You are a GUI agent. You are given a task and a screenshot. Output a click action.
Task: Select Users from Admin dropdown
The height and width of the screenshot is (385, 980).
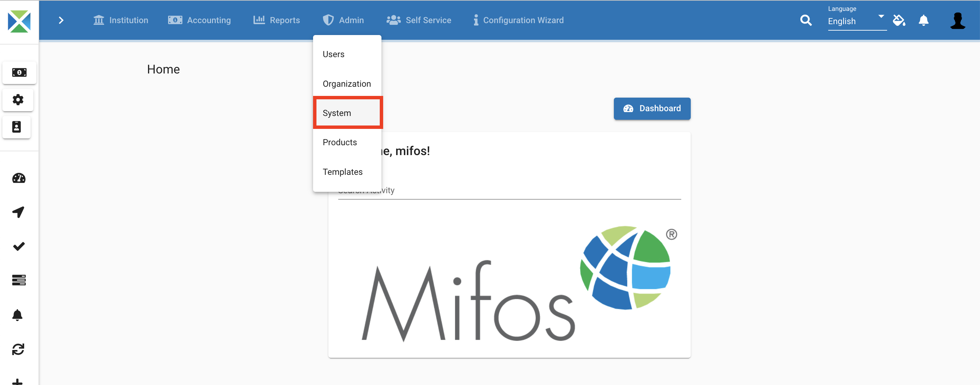347,54
